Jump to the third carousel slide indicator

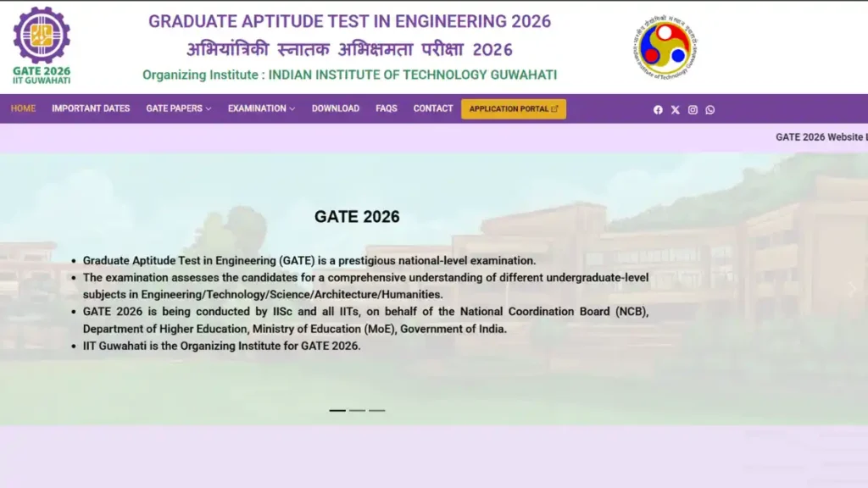click(x=376, y=410)
